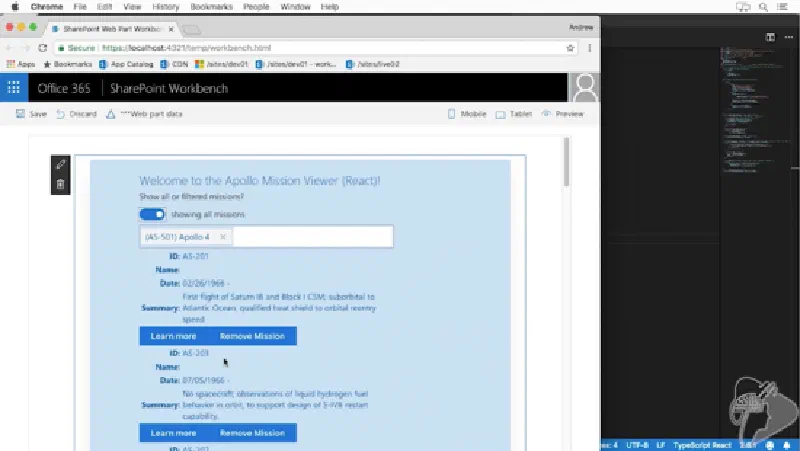
Task: Open the /sites/live02 bookmark
Action: pyautogui.click(x=372, y=64)
